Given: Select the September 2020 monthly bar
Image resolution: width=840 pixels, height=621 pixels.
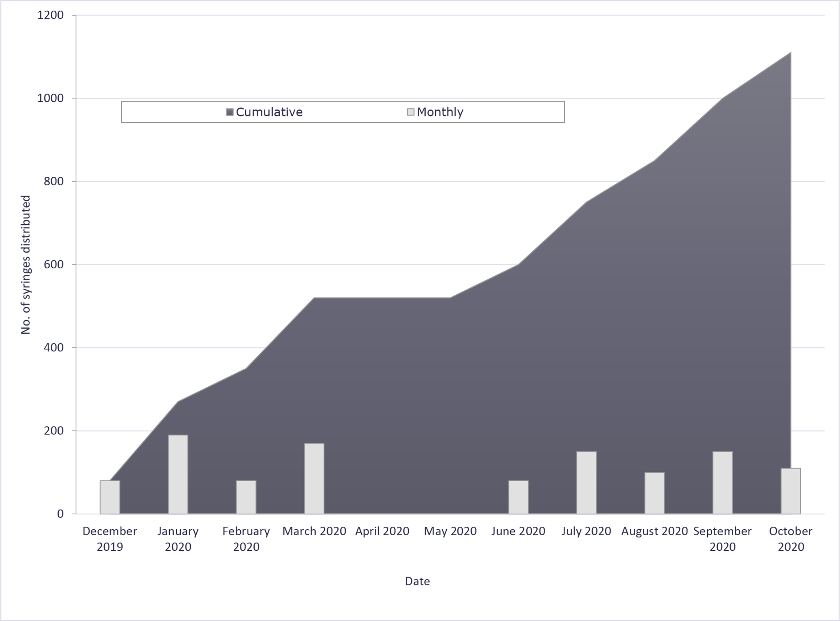Looking at the screenshot, I should pos(722,483).
